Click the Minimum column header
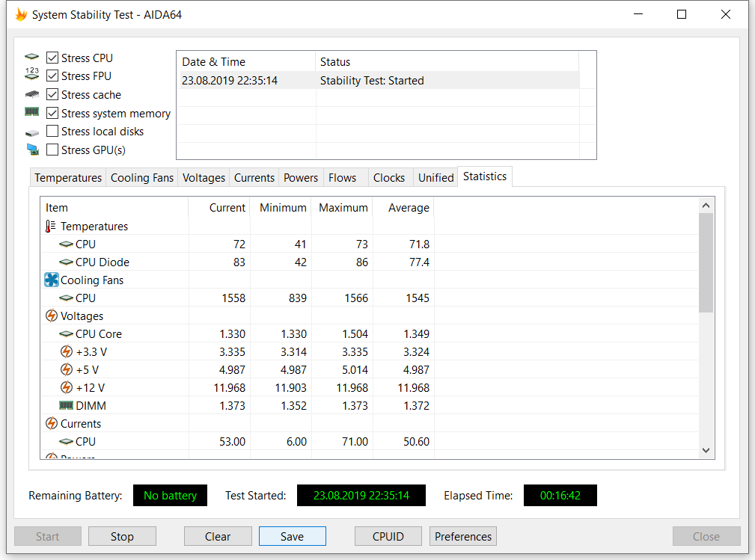 coord(281,207)
